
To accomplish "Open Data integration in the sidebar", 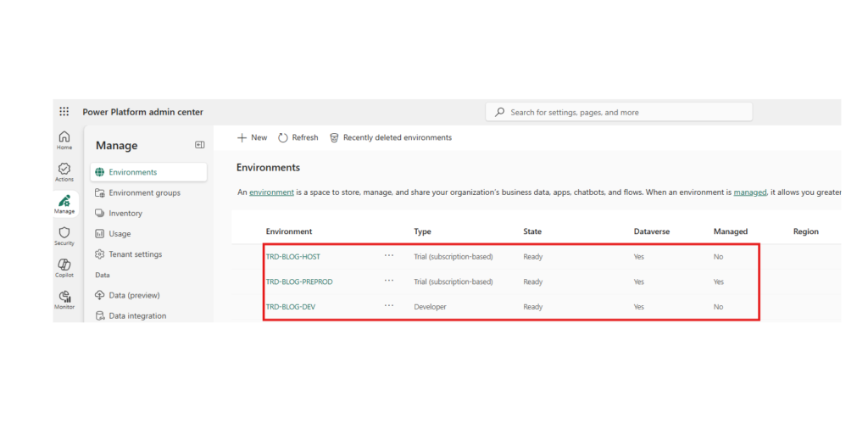I will [137, 315].
